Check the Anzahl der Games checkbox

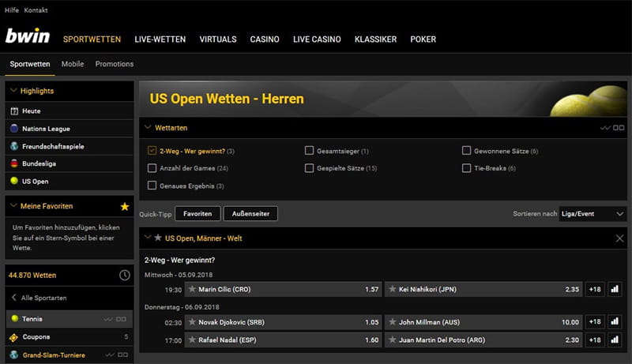[152, 168]
